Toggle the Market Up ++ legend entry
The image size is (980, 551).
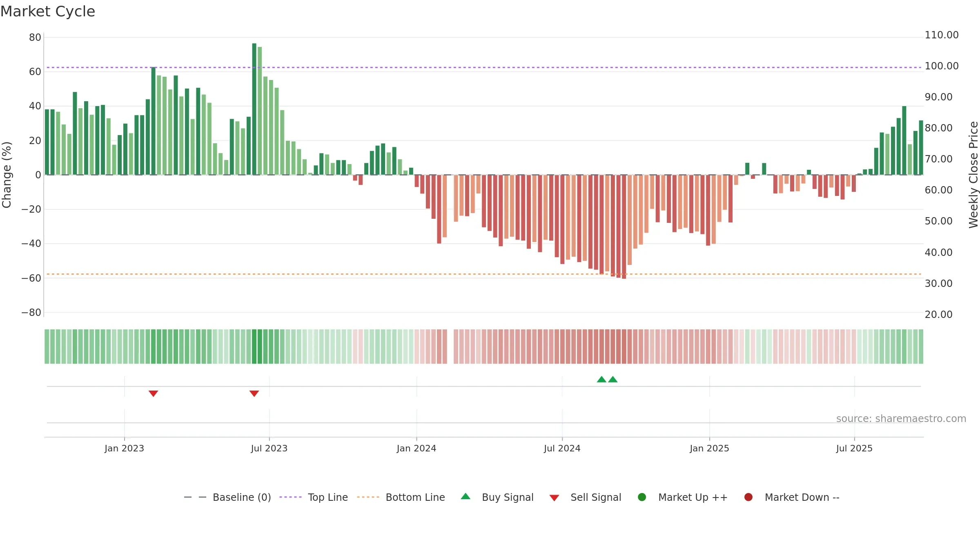pos(683,497)
